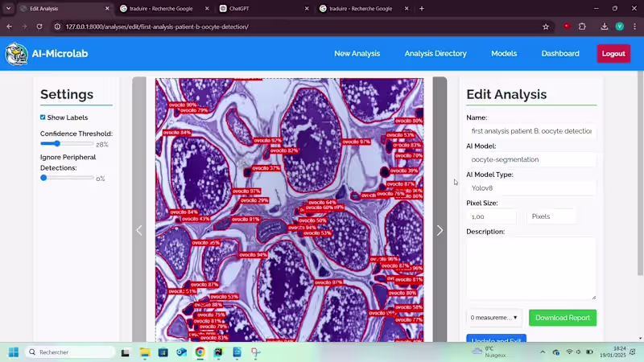Click the AI-Microlab logo icon
This screenshot has width=644, height=362.
click(16, 54)
